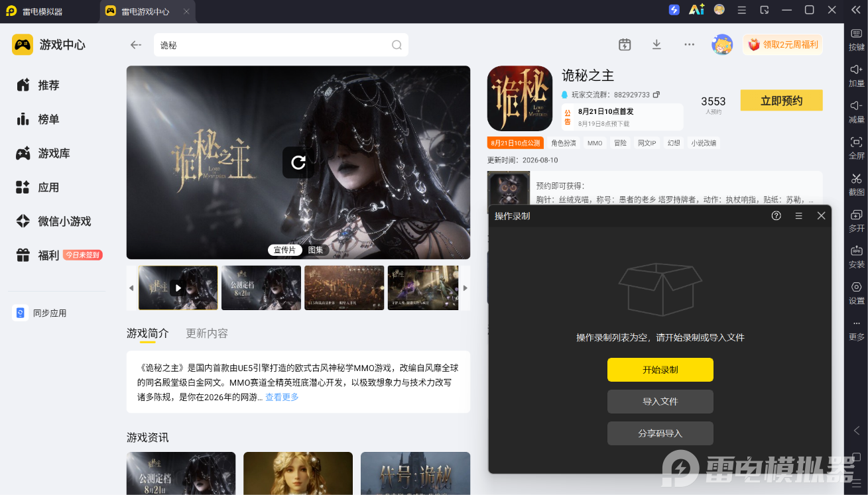Select the second thumbnail 公测定档 8月21日
This screenshot has width=868, height=495.
coord(261,288)
